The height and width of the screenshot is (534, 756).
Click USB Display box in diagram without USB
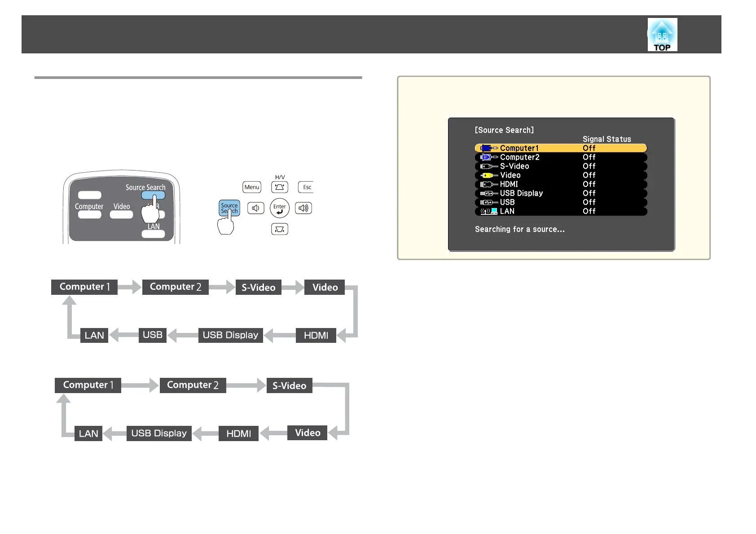pyautogui.click(x=159, y=433)
